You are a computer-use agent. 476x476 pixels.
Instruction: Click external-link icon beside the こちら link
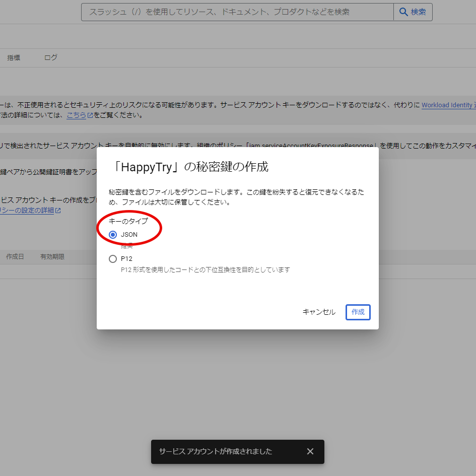[90, 115]
